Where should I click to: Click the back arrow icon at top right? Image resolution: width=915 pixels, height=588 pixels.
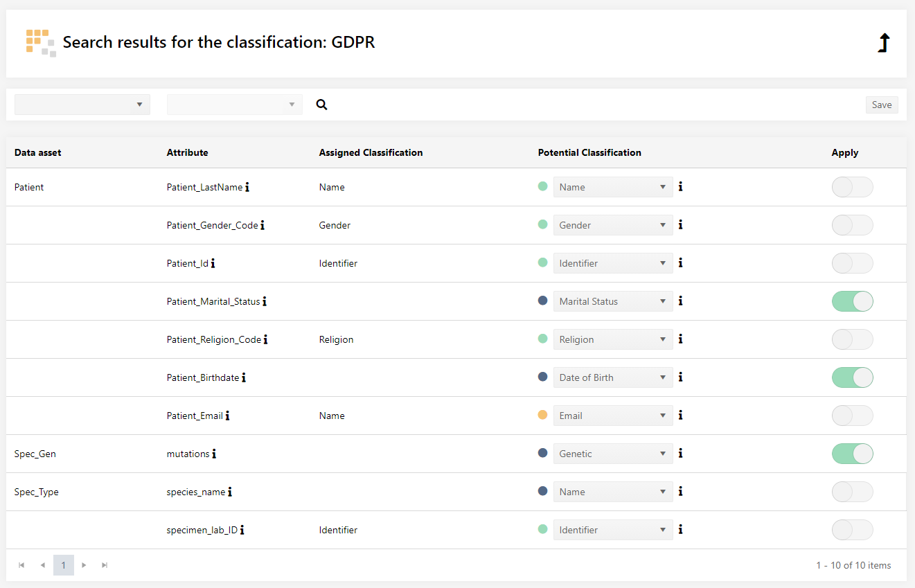(883, 43)
